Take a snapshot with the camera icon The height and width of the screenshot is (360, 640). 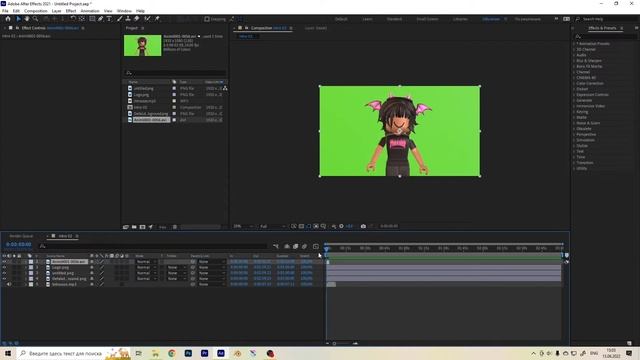[363, 226]
